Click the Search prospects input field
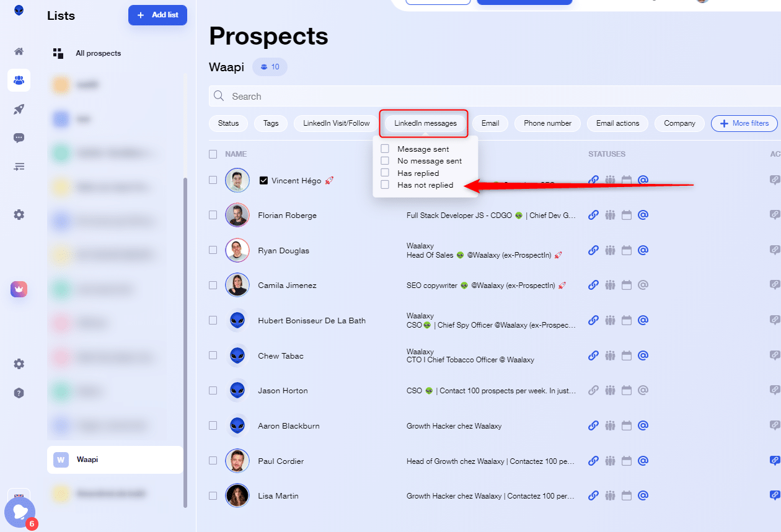 click(x=495, y=96)
